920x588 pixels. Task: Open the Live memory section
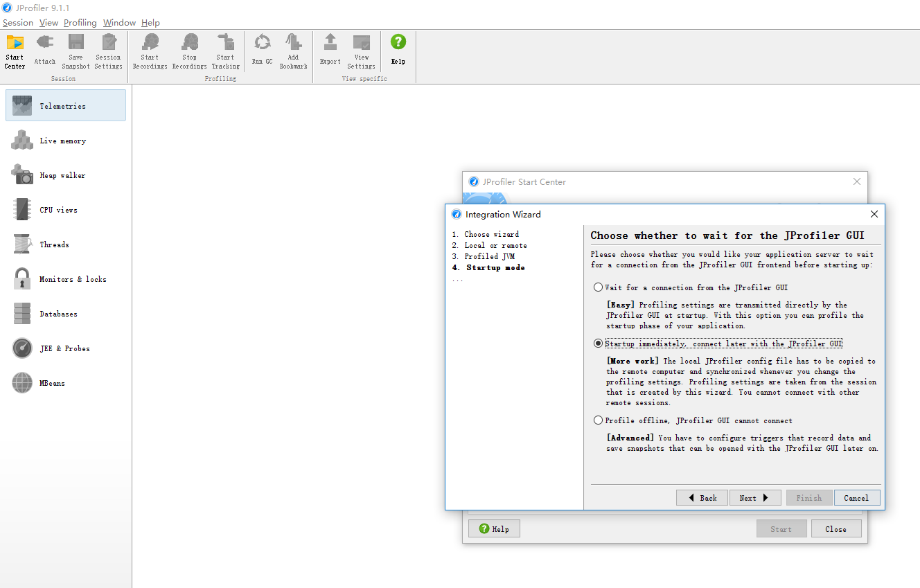click(66, 141)
